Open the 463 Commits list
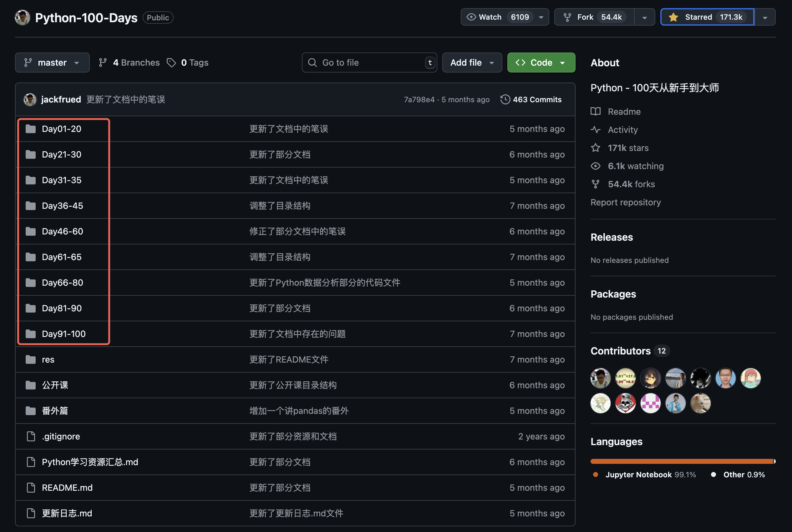 [x=536, y=99]
